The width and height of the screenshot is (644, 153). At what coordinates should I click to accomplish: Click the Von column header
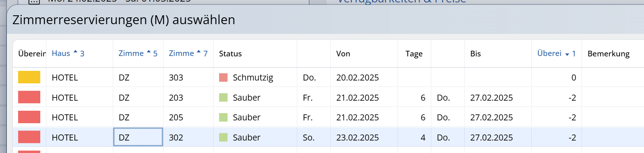[x=343, y=54]
